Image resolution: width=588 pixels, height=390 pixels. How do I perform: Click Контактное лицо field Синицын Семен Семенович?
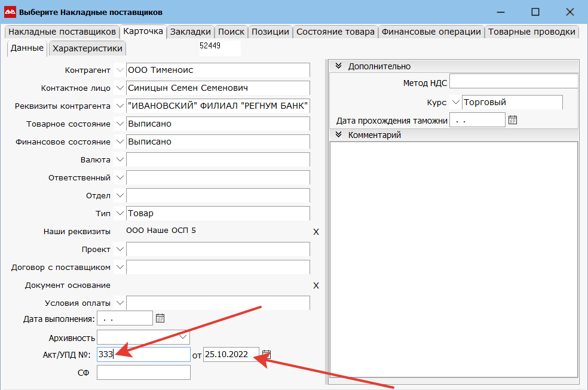218,88
